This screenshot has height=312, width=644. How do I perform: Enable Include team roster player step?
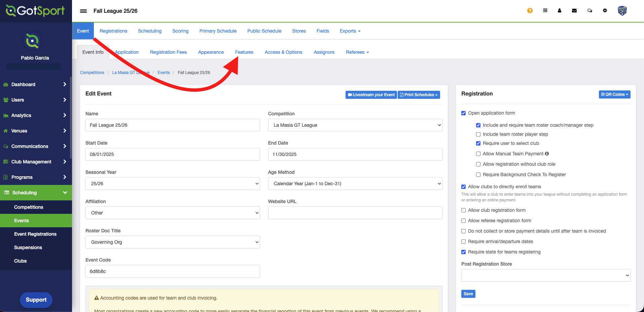point(478,134)
